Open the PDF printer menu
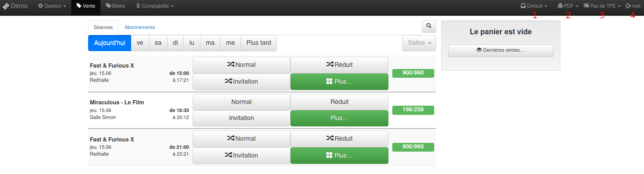 point(568,6)
